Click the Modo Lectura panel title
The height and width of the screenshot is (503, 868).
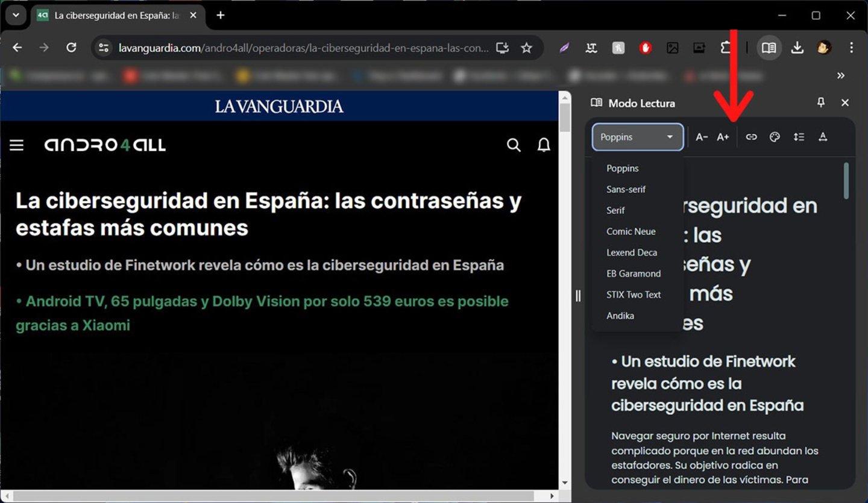pos(641,103)
